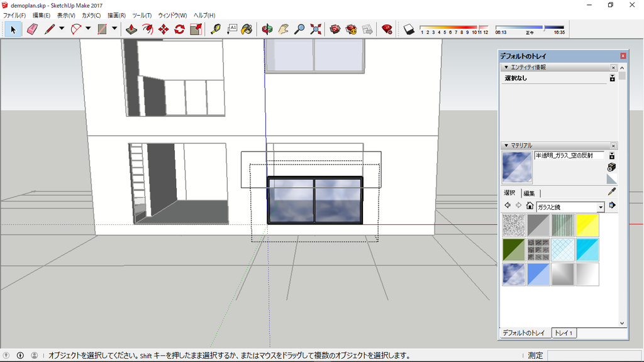
Task: Toggle details in the エンティティ情報 panel
Action: (x=613, y=78)
